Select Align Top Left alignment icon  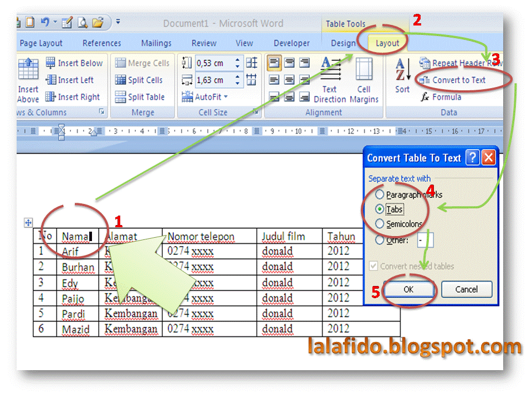coord(274,63)
